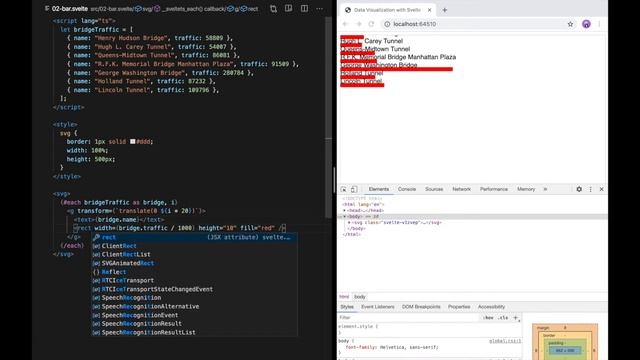Image resolution: width=640 pixels, height=360 pixels.
Task: Open the Chrome profile avatar
Action: [x=586, y=24]
